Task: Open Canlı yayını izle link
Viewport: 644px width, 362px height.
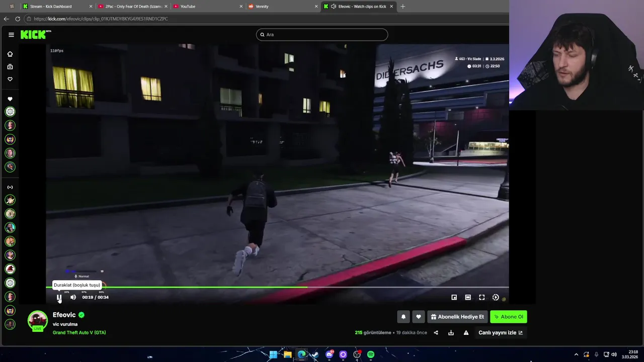Action: point(500,332)
